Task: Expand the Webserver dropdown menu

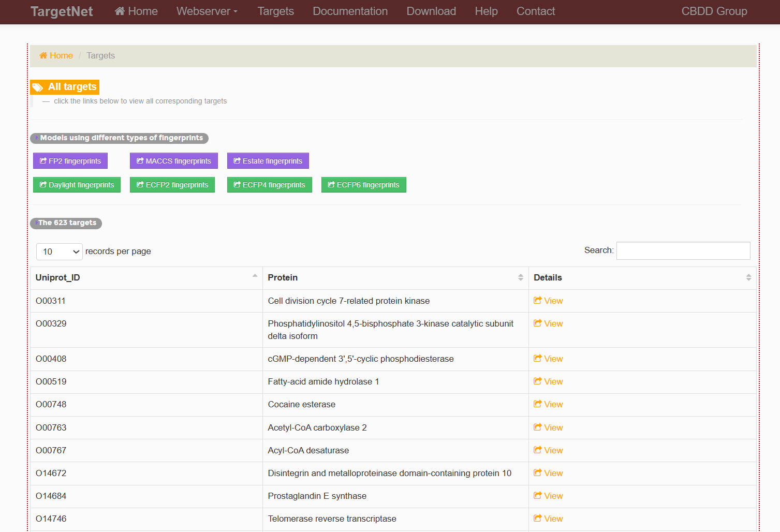Action: coord(207,11)
